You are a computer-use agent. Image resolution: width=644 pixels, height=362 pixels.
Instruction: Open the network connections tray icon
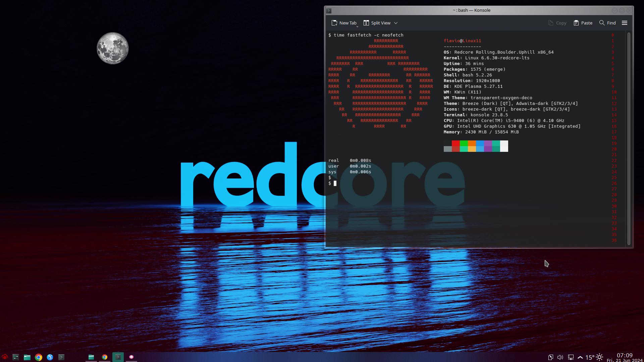click(571, 357)
